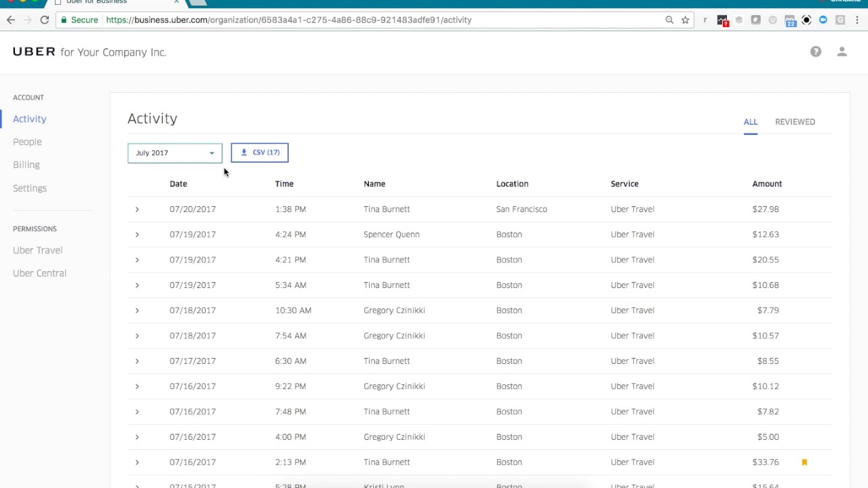The height and width of the screenshot is (488, 868).
Task: Open the blue video camera extension
Action: tap(823, 20)
